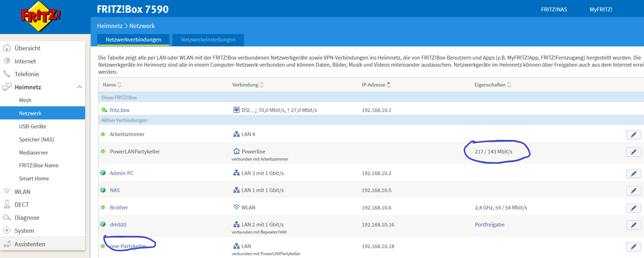Click edit pencil for dm920
Viewport: 644px width, 258px height.
[x=633, y=225]
